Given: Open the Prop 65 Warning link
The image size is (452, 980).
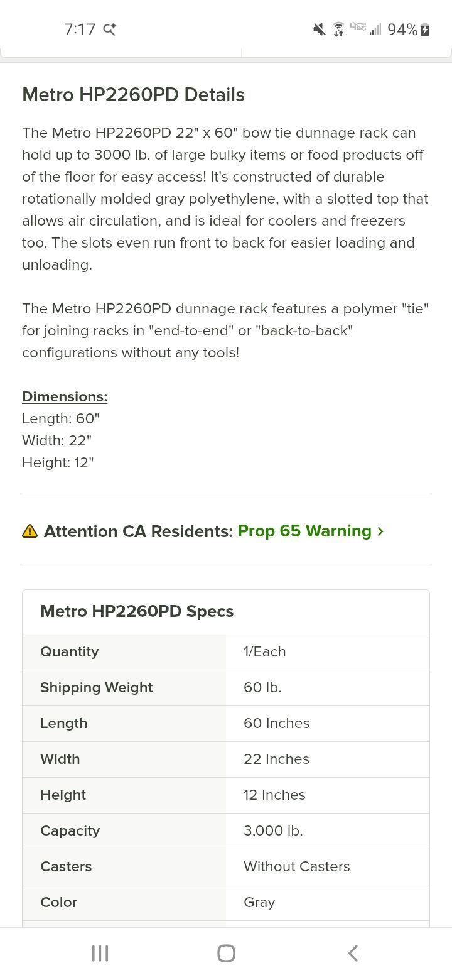Looking at the screenshot, I should [304, 531].
